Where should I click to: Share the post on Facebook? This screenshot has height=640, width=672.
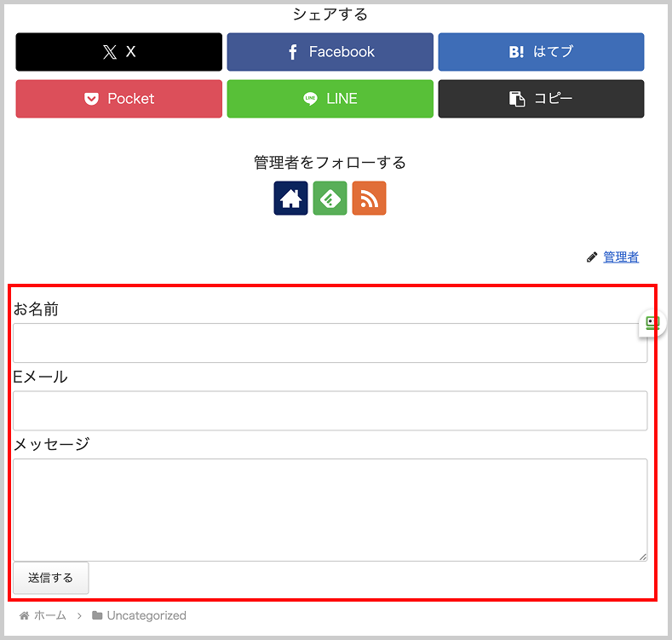coord(330,52)
